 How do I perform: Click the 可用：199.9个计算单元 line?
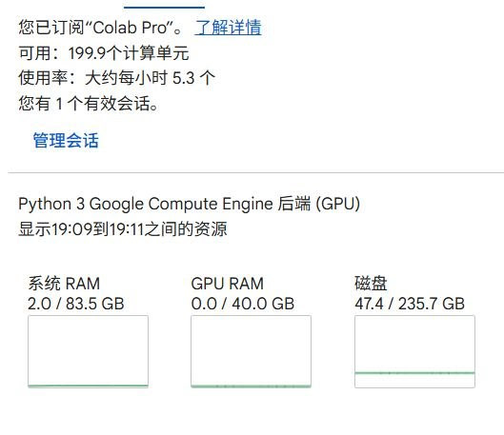point(104,53)
